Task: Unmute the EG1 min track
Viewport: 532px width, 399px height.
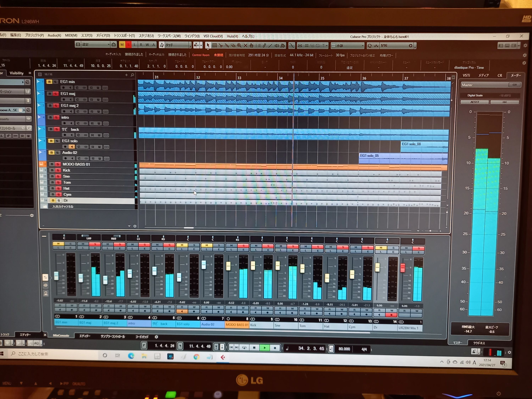Action: click(x=49, y=82)
